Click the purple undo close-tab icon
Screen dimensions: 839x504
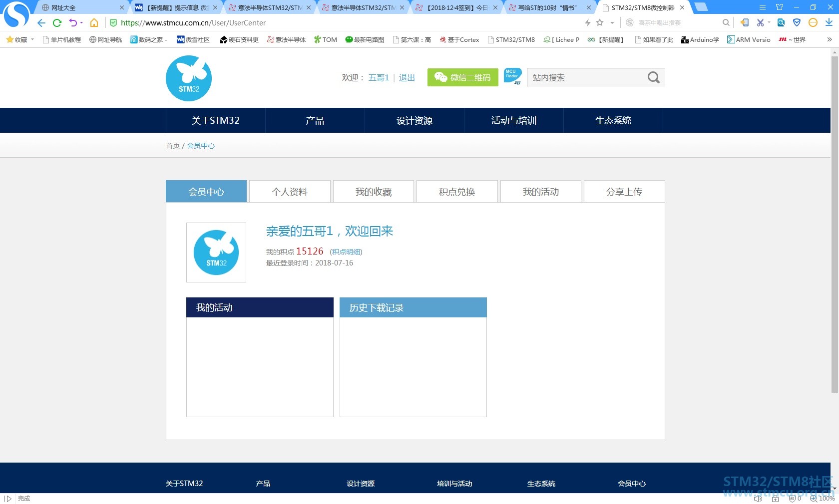pyautogui.click(x=73, y=23)
